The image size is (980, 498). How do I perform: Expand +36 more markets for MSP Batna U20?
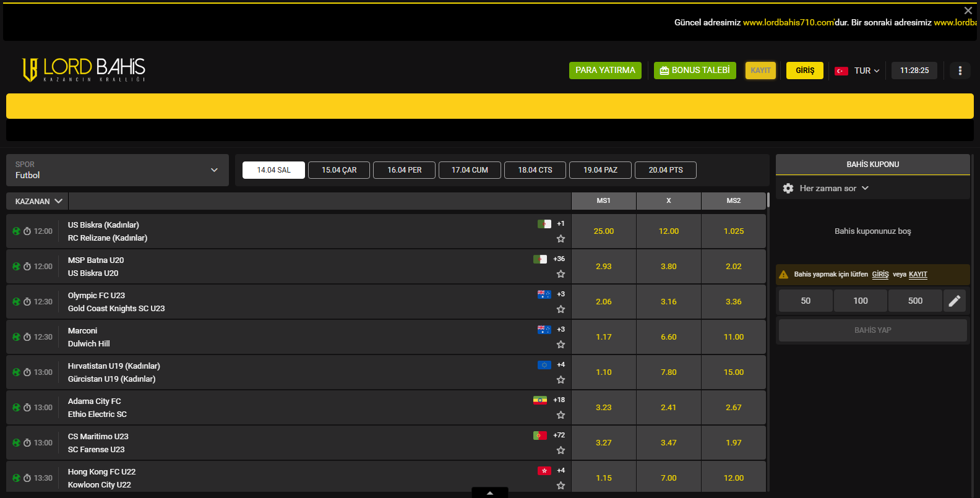[x=559, y=259]
